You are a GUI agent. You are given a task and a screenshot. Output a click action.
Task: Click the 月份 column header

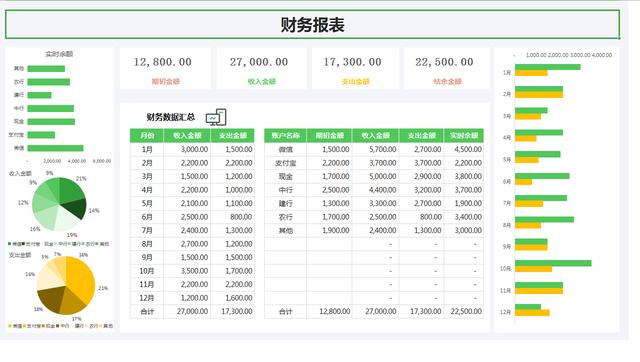click(147, 135)
